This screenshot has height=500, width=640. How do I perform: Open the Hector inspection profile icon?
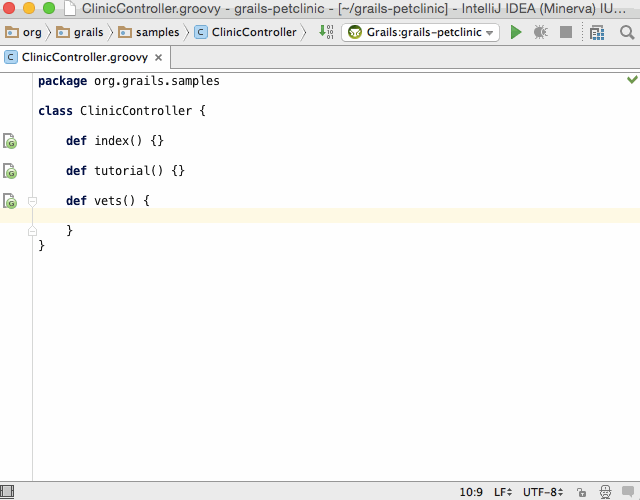605,492
